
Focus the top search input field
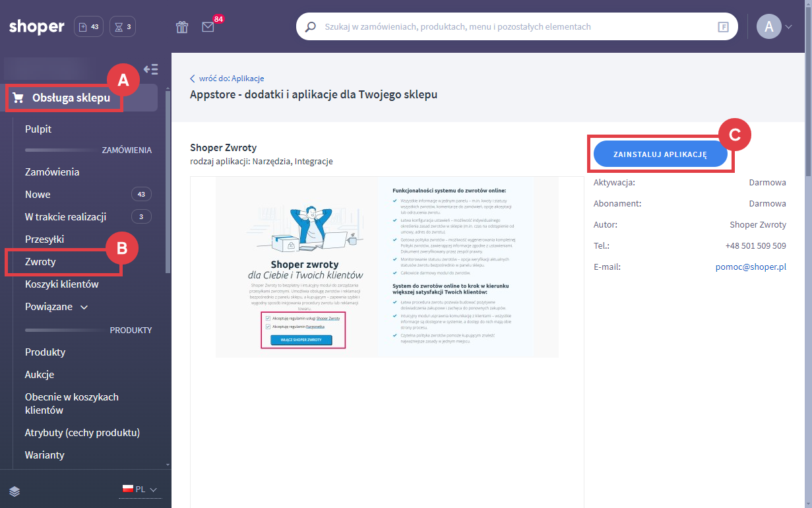point(515,27)
